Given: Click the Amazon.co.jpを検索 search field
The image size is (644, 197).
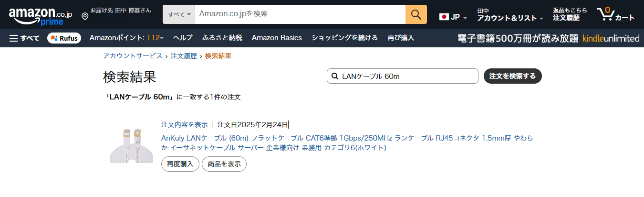Looking at the screenshot, I should pos(300,14).
